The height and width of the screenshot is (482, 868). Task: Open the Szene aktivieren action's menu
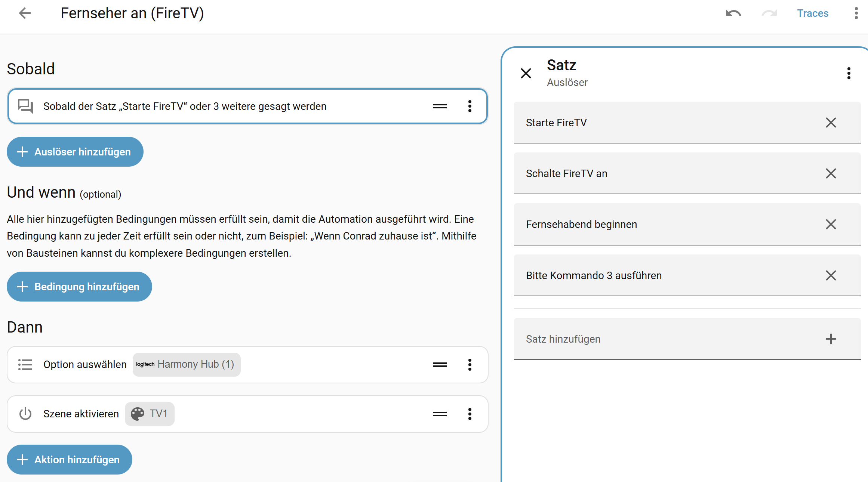click(x=470, y=414)
